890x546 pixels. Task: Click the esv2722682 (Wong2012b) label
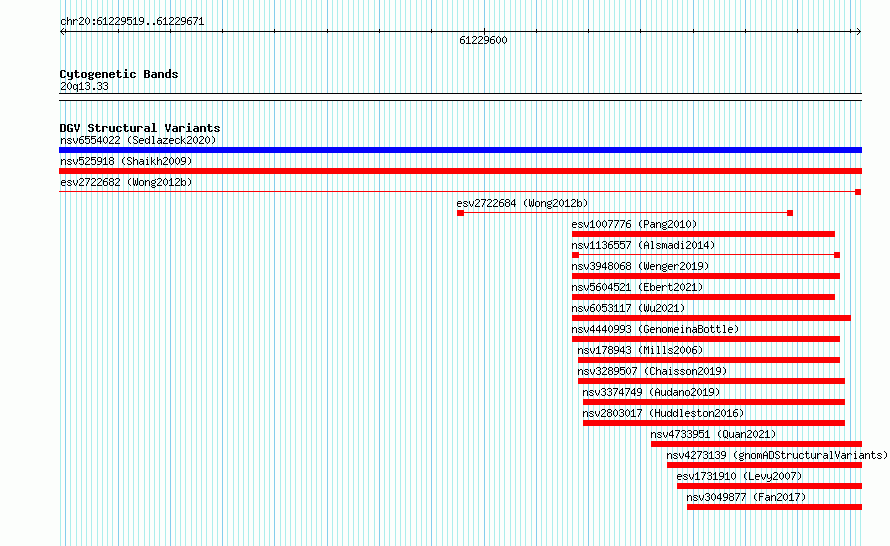(126, 182)
